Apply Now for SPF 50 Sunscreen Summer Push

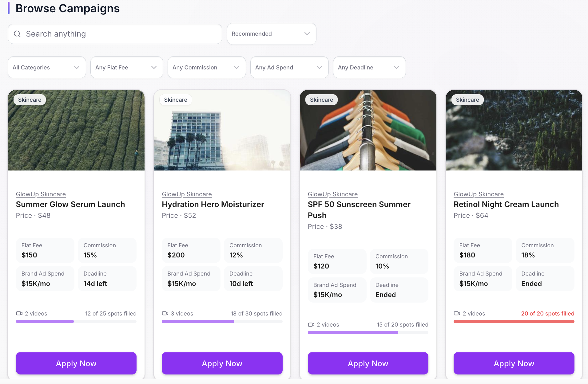[368, 363]
